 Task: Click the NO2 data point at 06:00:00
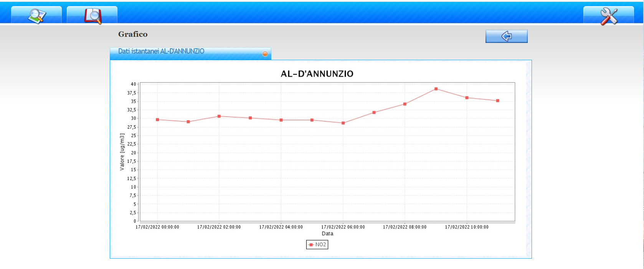click(x=343, y=123)
